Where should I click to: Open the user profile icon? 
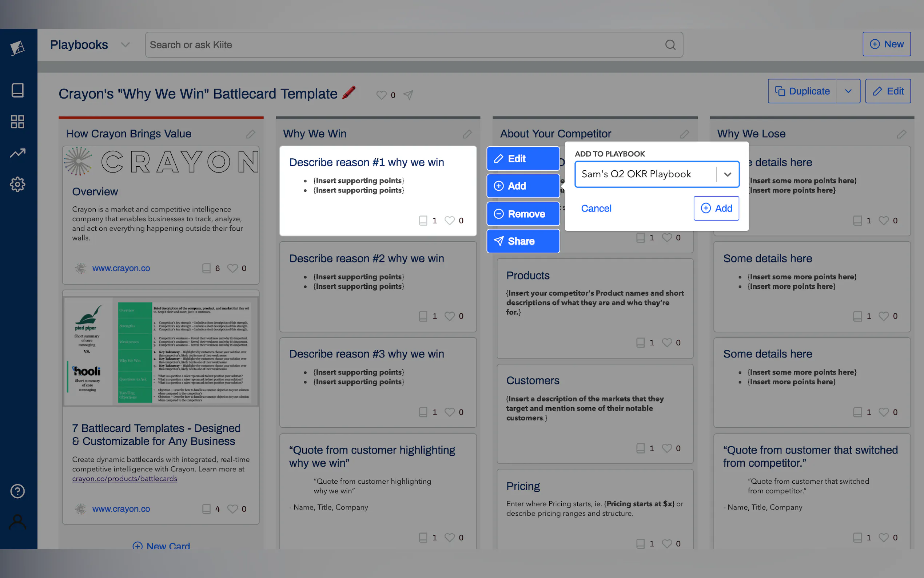(17, 522)
